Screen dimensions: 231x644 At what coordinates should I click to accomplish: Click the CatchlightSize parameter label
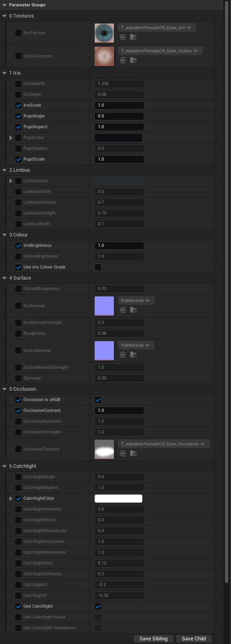coord(38,563)
